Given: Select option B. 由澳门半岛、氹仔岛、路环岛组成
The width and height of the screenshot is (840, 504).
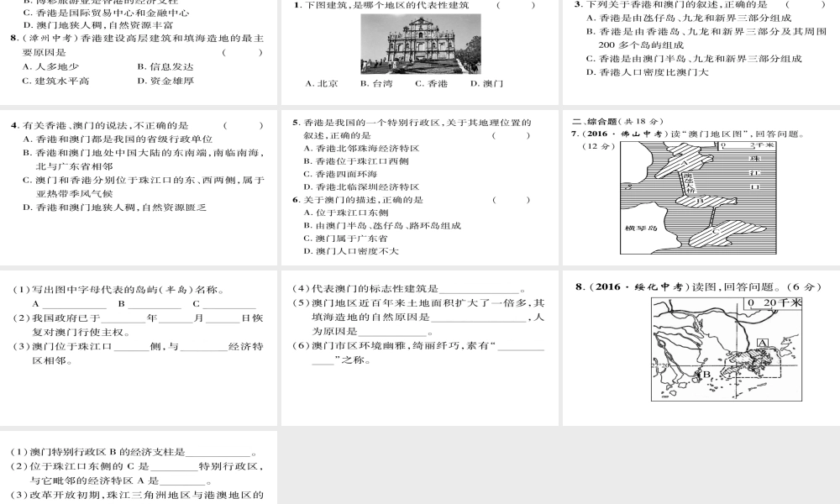Looking at the screenshot, I should coord(382,225).
